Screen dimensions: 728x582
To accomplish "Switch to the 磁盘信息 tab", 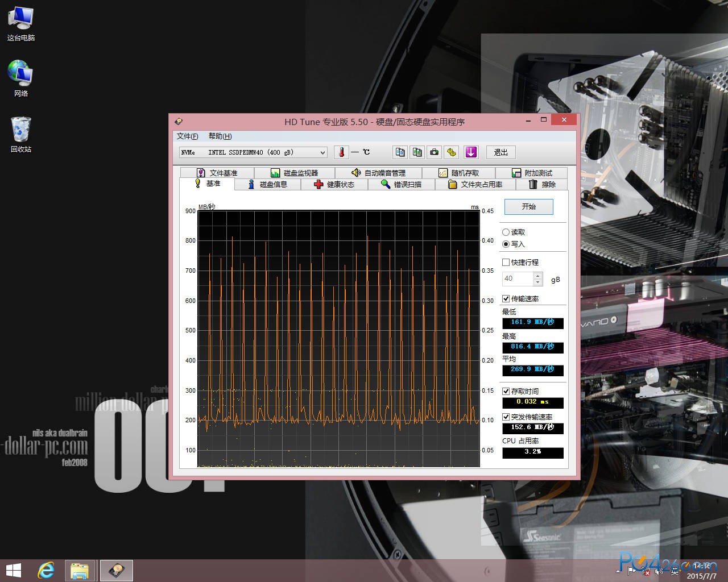I will pyautogui.click(x=267, y=184).
